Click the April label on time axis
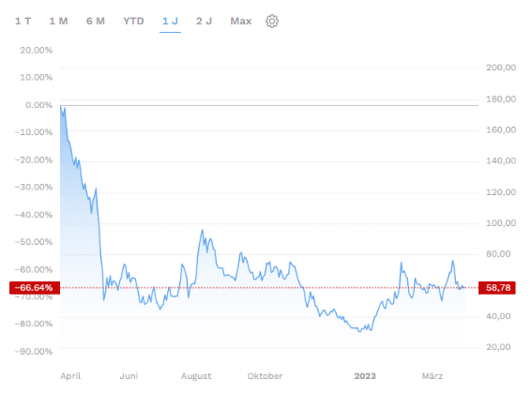532x394 pixels. tap(70, 376)
